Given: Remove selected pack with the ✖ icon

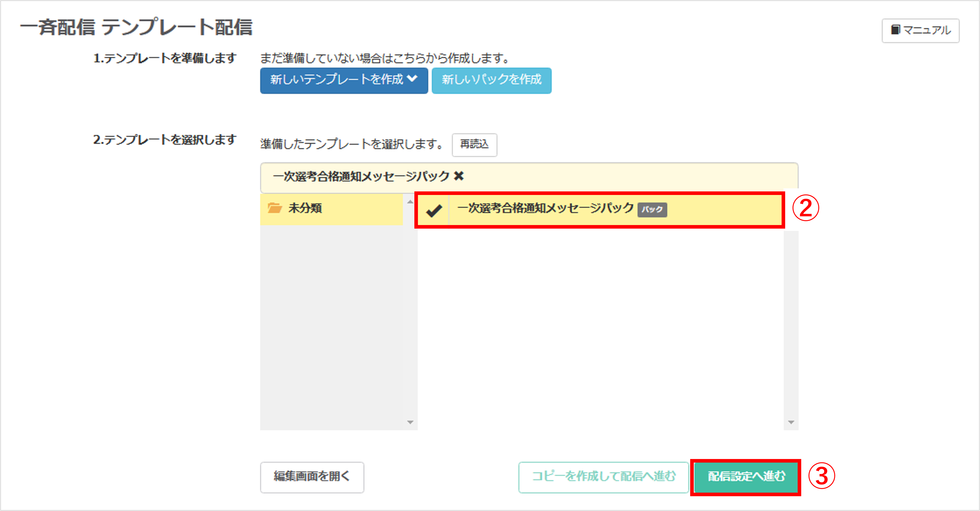Looking at the screenshot, I should pyautogui.click(x=459, y=176).
